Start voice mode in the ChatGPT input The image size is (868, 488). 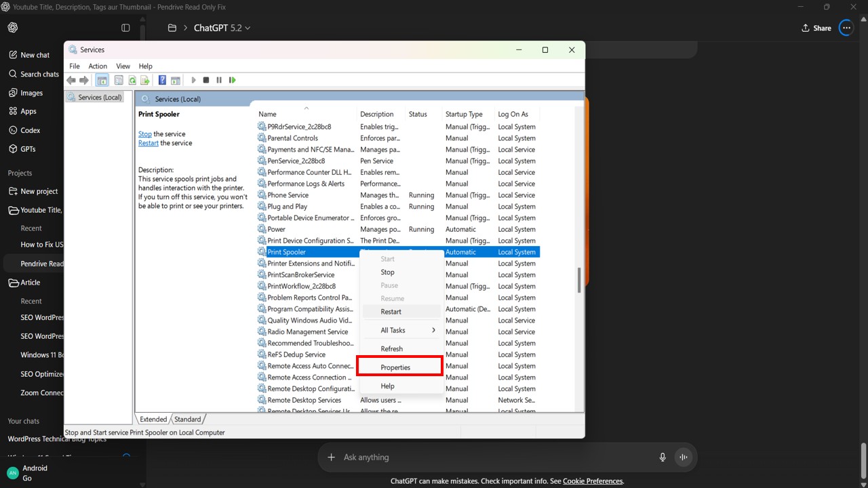click(683, 457)
